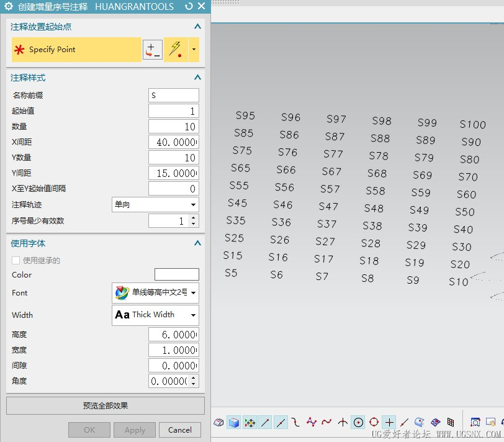Open the Thick Width dropdown
Screen dimensions: 504x442
155,315
